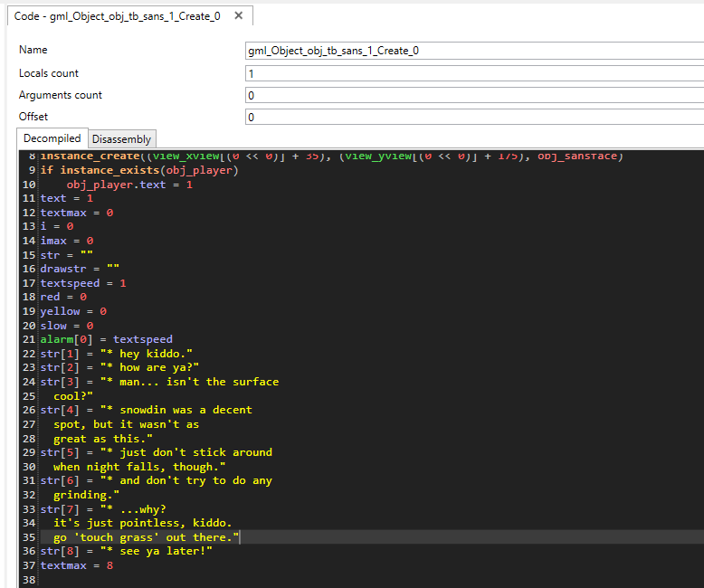This screenshot has width=704, height=588.
Task: Click 'obj_player.text = 1' on line 10
Action: coord(129,185)
